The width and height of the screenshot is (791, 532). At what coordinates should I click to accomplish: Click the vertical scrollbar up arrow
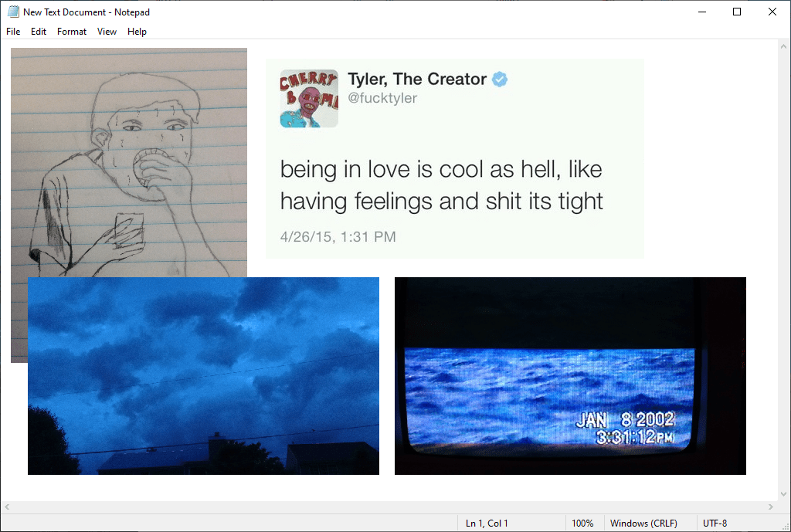[x=783, y=46]
